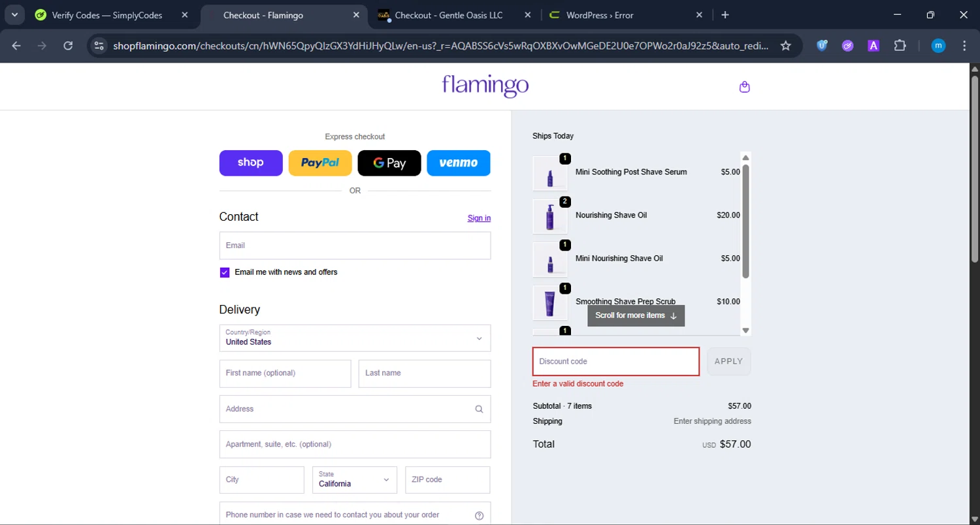Switch to Checkout - Gentle Oasis LLC tab
Viewport: 980px width, 525px height.
pos(448,15)
